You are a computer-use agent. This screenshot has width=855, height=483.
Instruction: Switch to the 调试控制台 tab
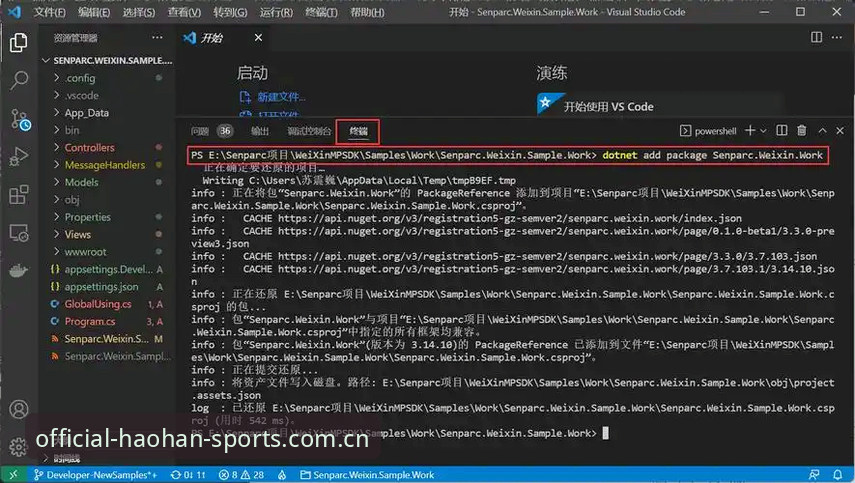tap(309, 131)
